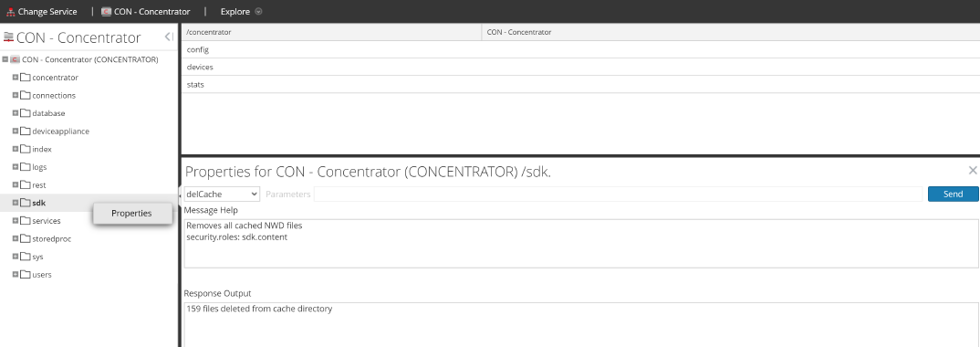980x347 pixels.
Task: Open the config row in the list
Action: pyautogui.click(x=580, y=49)
